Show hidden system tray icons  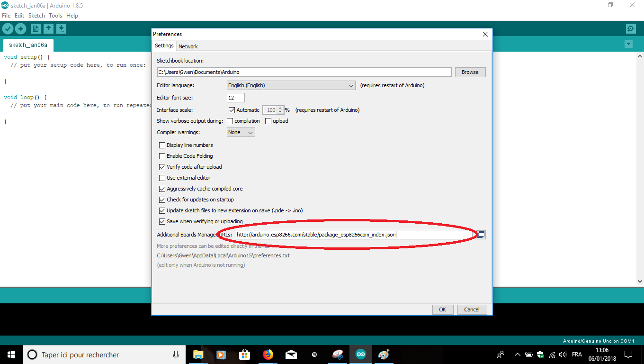517,355
